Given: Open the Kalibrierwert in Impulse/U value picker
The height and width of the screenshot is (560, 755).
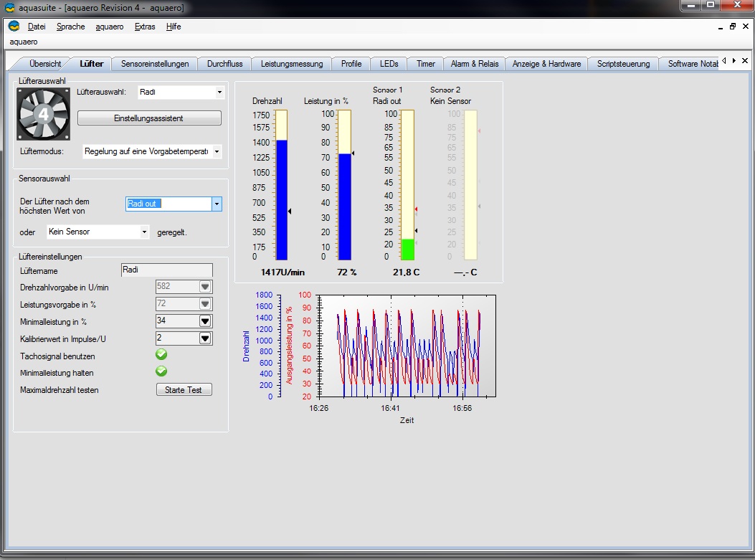Looking at the screenshot, I should [x=205, y=338].
